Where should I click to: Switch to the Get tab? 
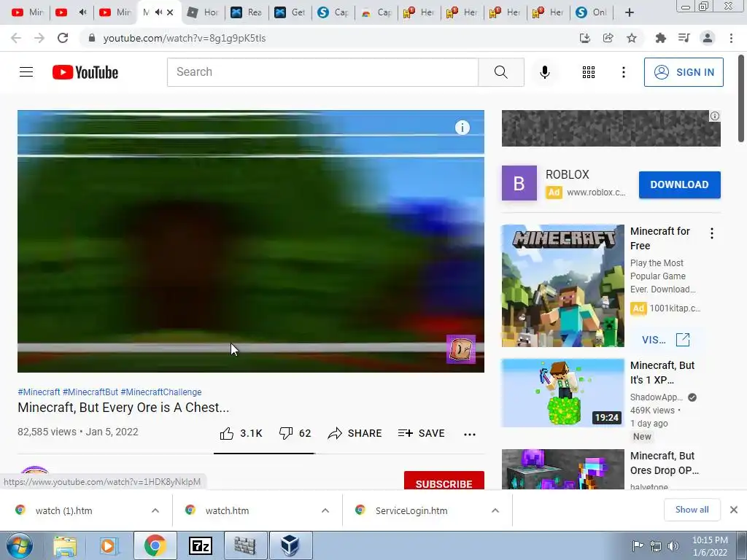pos(290,12)
